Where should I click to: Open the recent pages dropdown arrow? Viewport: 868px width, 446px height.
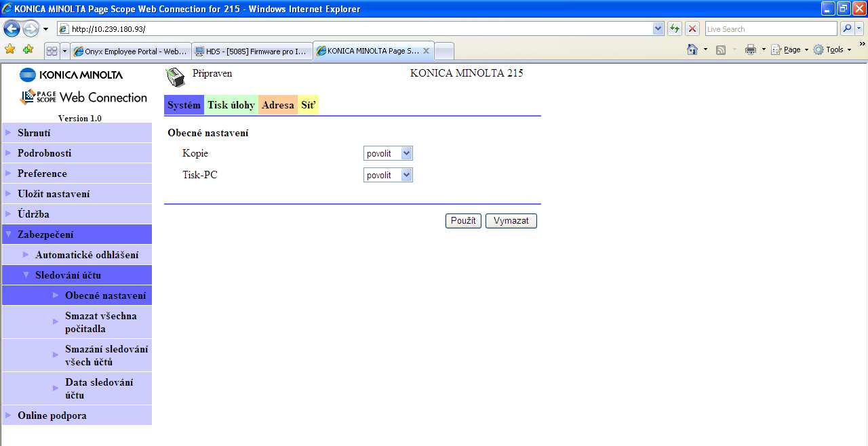pyautogui.click(x=45, y=29)
